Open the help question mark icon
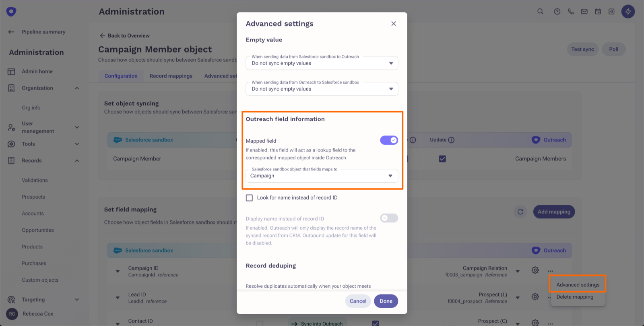Screen dimensions: 644x326 557,11
